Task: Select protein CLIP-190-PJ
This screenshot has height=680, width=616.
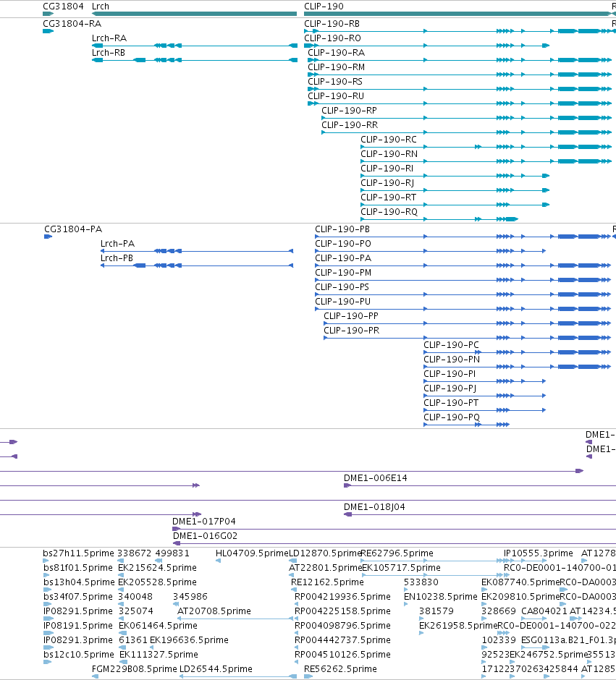Action: point(450,388)
